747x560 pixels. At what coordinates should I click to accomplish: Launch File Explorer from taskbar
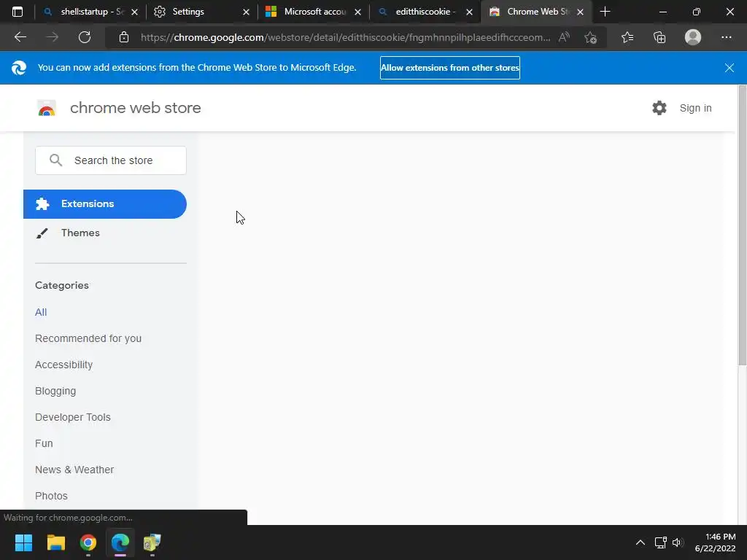click(x=55, y=542)
